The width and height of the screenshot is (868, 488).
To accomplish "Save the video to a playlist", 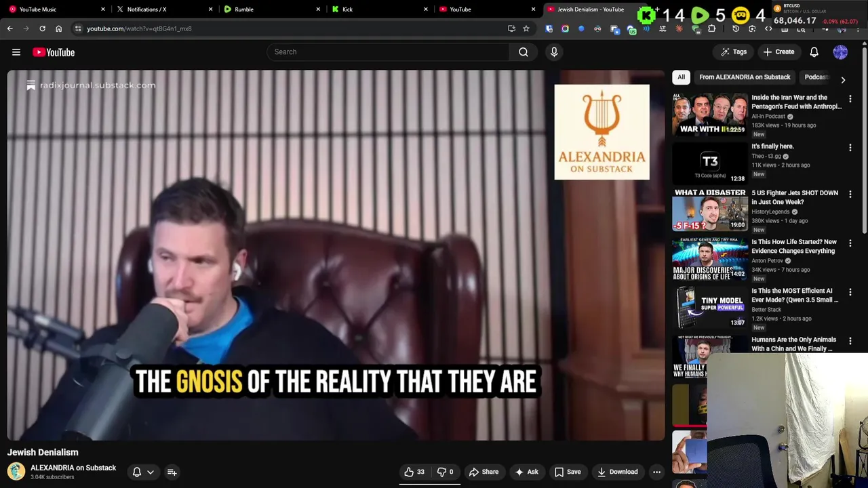I will (x=568, y=472).
